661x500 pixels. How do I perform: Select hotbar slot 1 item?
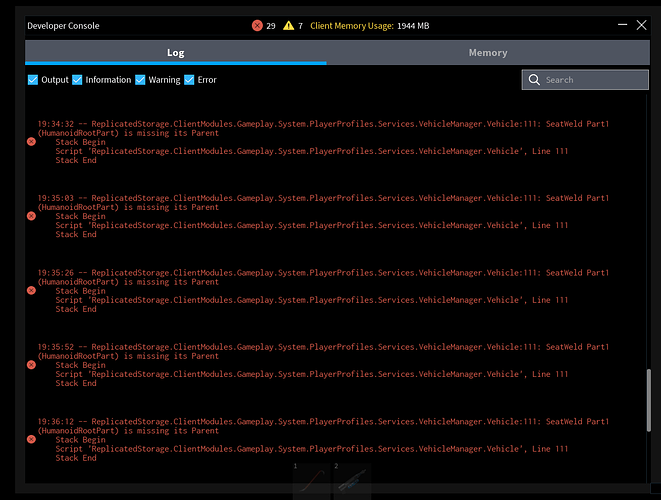(x=311, y=483)
